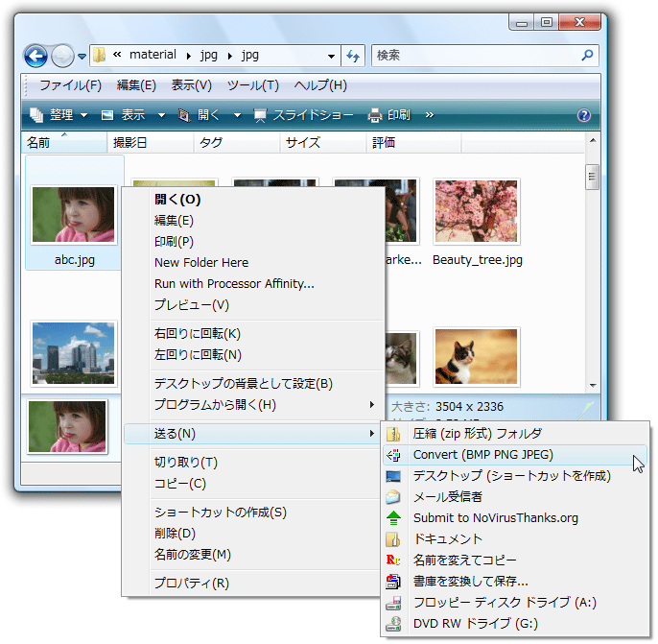The image size is (658, 644).
Task: Choose 左回りに回転(N)
Action: [x=253, y=355]
